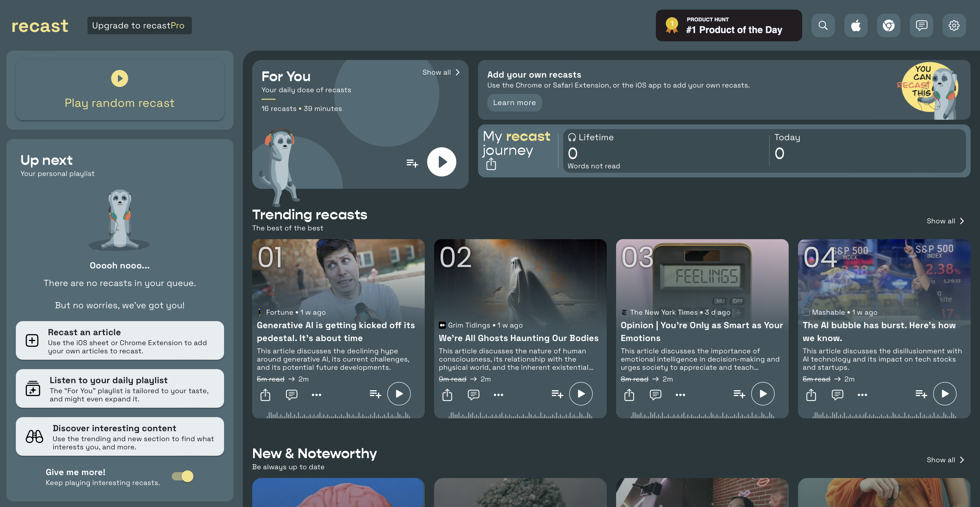Click the Learn more button for adding recasts
Image resolution: width=980 pixels, height=507 pixels.
(514, 102)
